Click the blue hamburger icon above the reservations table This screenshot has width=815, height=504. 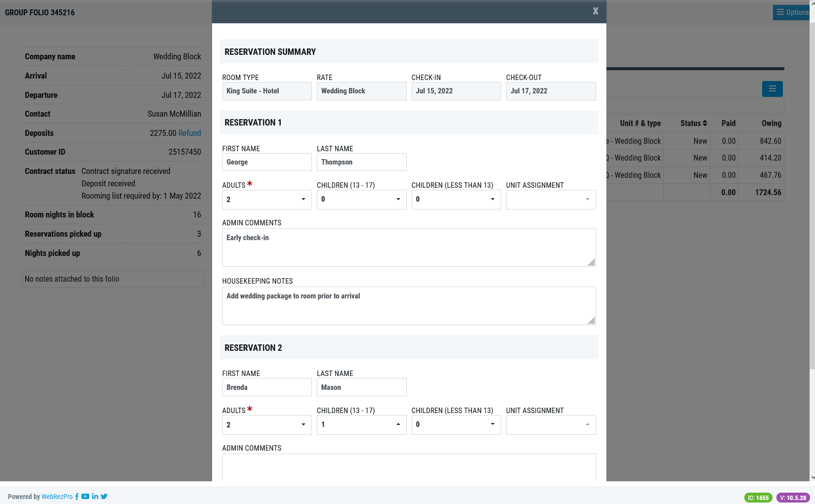click(772, 89)
